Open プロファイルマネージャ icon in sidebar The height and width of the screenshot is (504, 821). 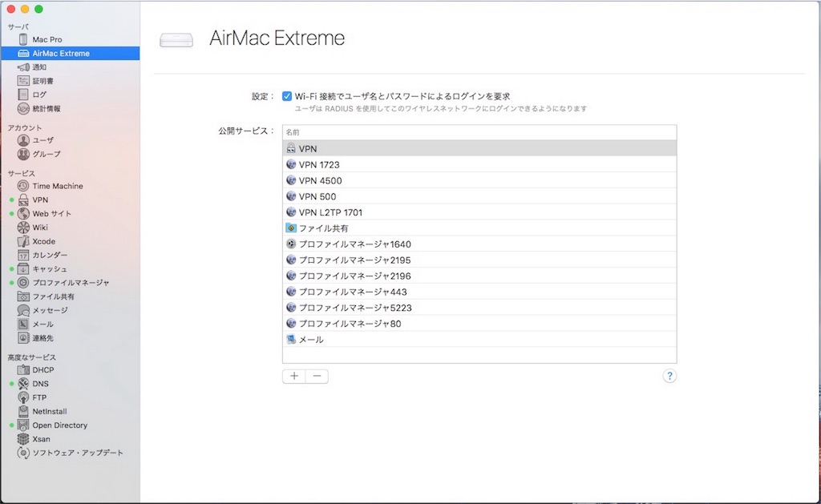coord(23,283)
